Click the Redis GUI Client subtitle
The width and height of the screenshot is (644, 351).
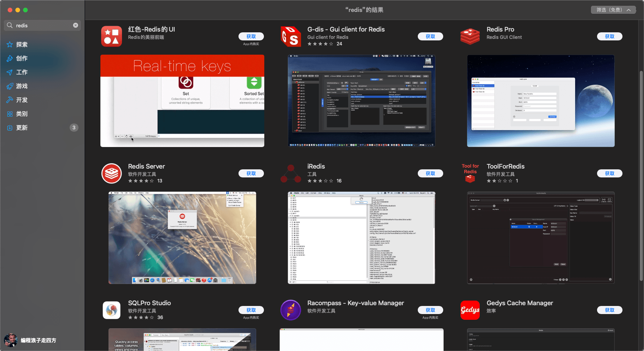504,37
